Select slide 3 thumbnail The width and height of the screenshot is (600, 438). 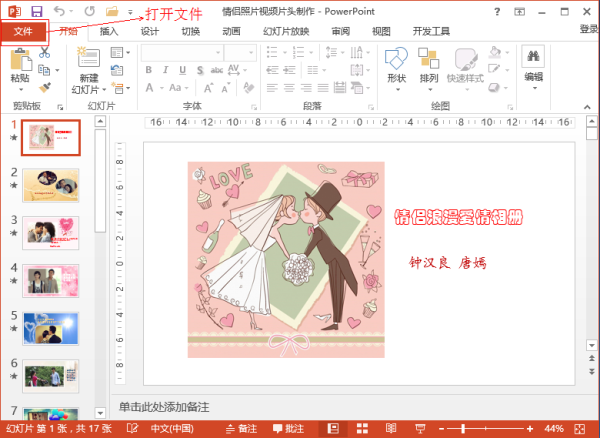[51, 233]
